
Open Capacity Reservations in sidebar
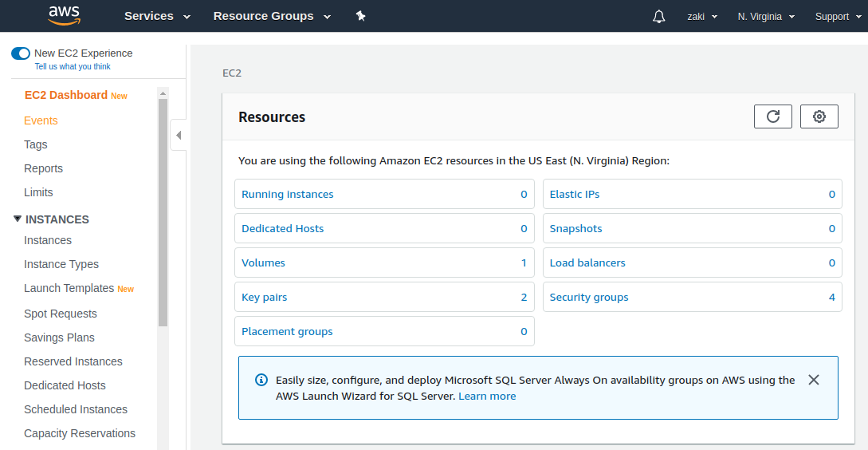[80, 433]
